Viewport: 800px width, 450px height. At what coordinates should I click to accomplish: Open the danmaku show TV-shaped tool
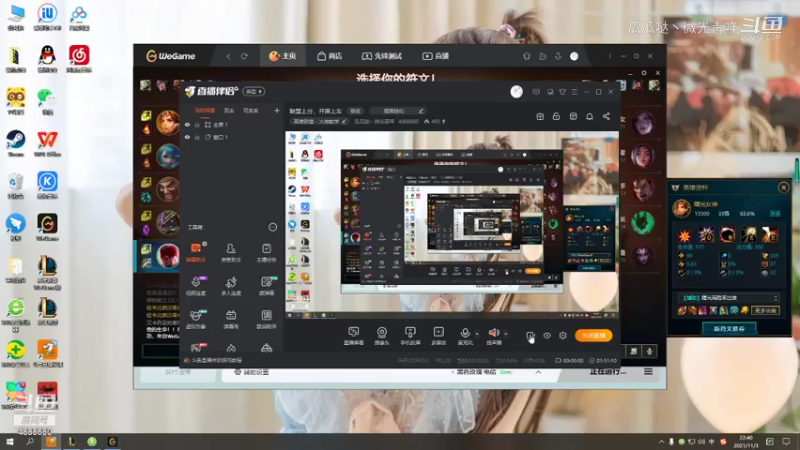(231, 319)
